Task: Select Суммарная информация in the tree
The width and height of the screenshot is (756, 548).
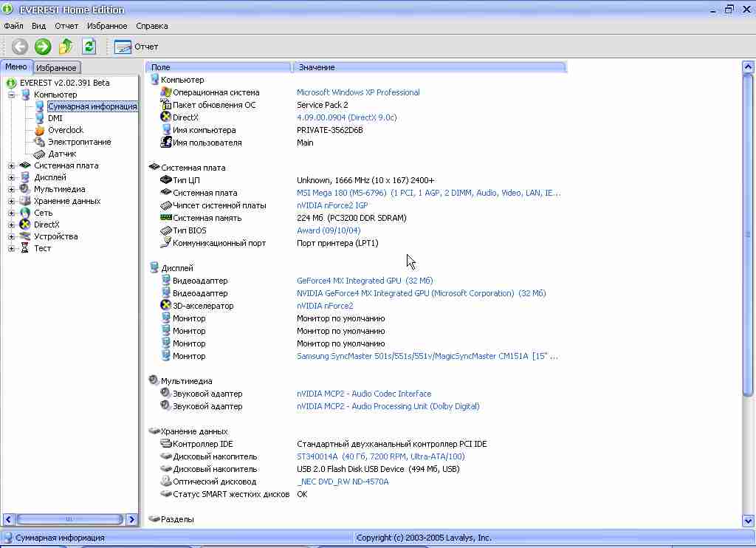Action: pyautogui.click(x=92, y=106)
